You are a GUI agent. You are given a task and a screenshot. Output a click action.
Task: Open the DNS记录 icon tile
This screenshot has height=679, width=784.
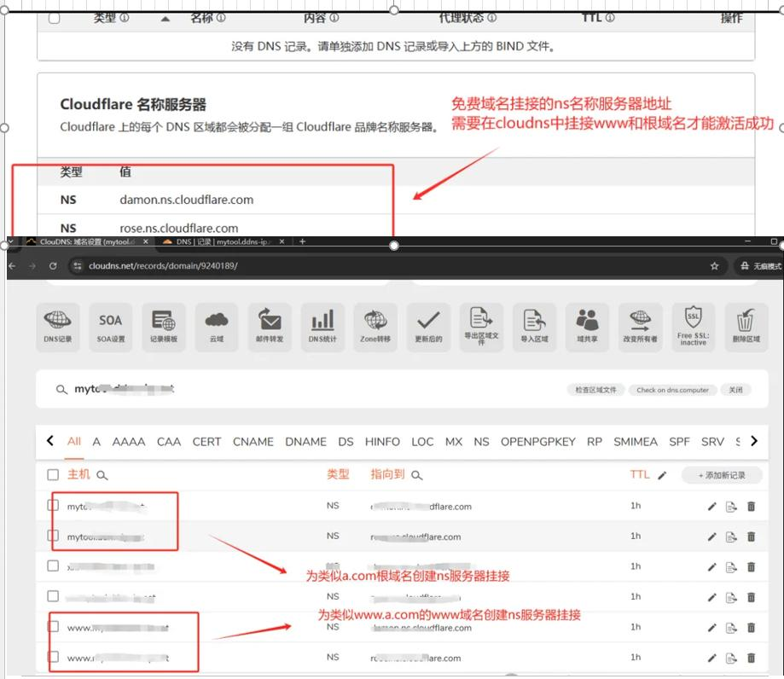tap(57, 327)
